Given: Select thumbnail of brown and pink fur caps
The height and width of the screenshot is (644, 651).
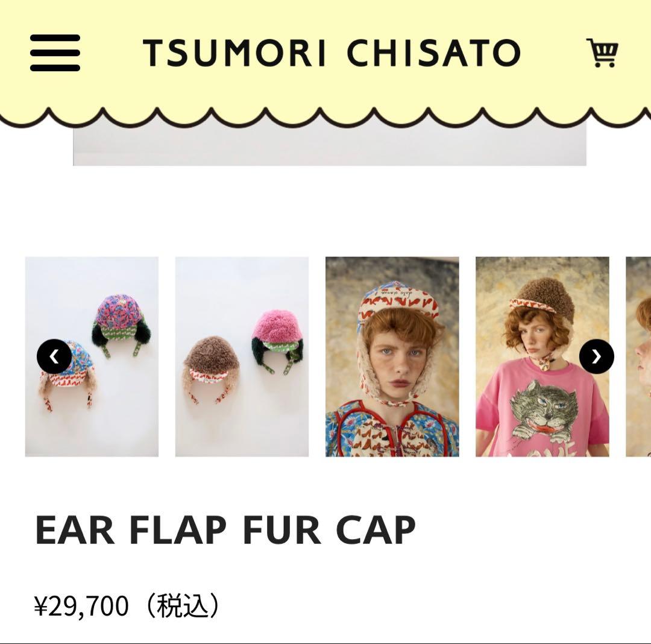Looking at the screenshot, I should (242, 356).
